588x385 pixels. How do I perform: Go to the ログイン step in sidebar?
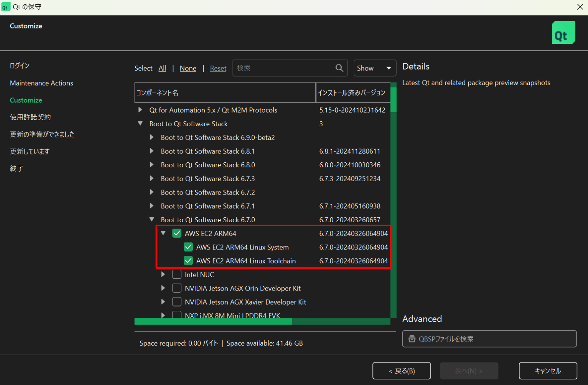[x=20, y=66]
